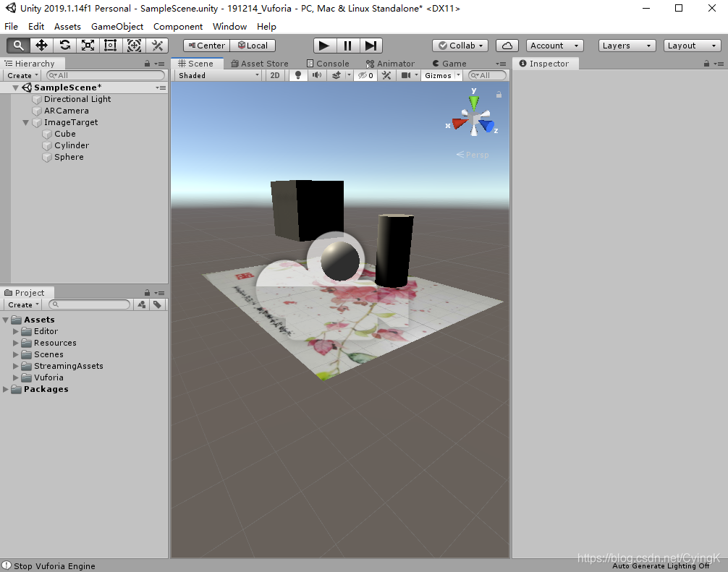The image size is (728, 572).
Task: Select Cylinder in Hierarchy
Action: click(x=71, y=145)
